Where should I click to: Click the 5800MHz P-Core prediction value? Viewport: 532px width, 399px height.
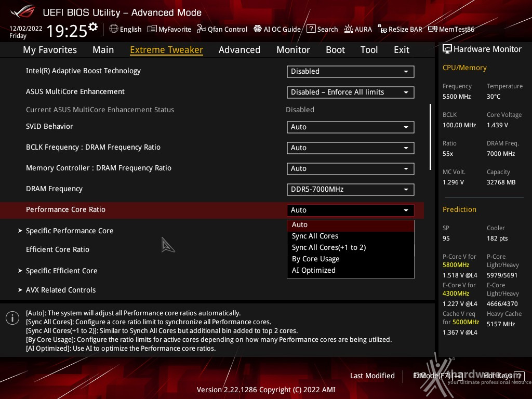(x=456, y=265)
